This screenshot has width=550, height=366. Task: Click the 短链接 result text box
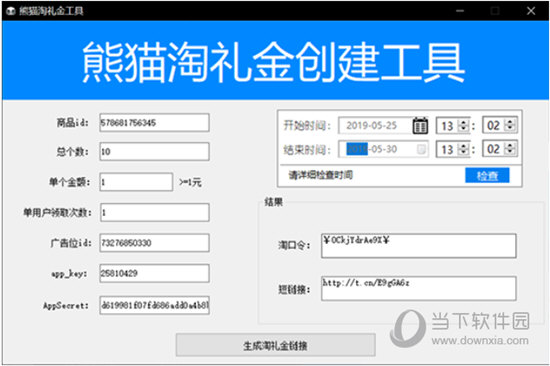pyautogui.click(x=418, y=288)
